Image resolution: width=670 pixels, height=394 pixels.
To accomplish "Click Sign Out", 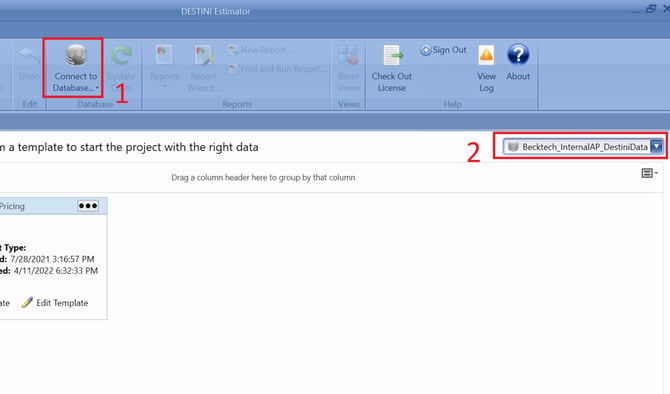I will click(444, 50).
